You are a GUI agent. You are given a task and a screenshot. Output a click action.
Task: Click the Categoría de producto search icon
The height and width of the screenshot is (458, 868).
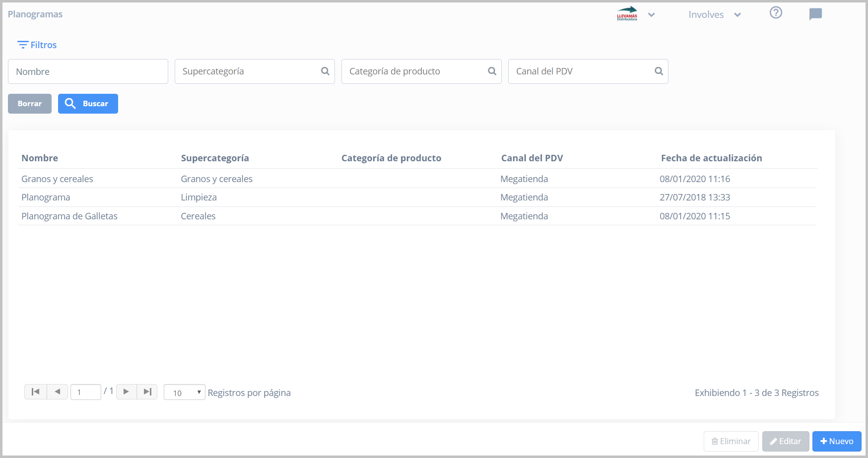coord(492,71)
